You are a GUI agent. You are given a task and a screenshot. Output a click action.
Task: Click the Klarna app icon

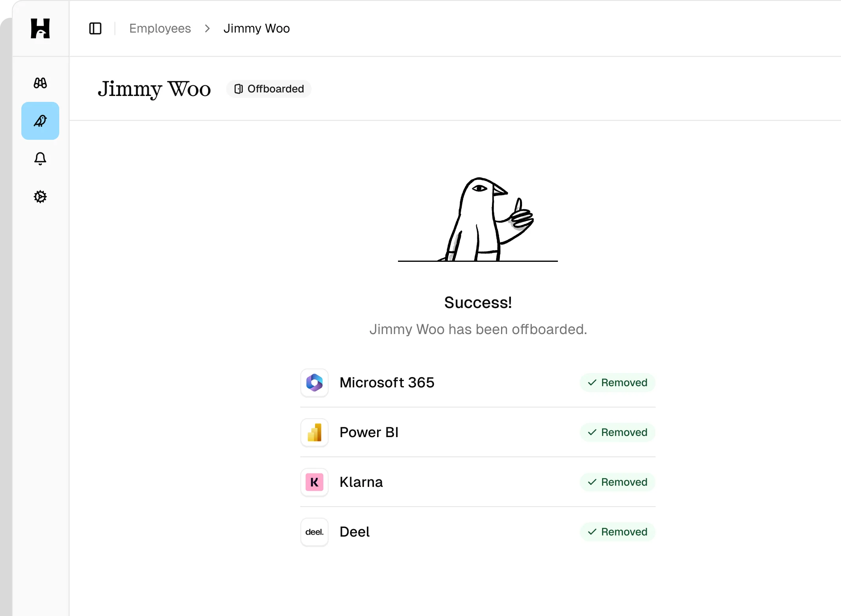point(314,482)
